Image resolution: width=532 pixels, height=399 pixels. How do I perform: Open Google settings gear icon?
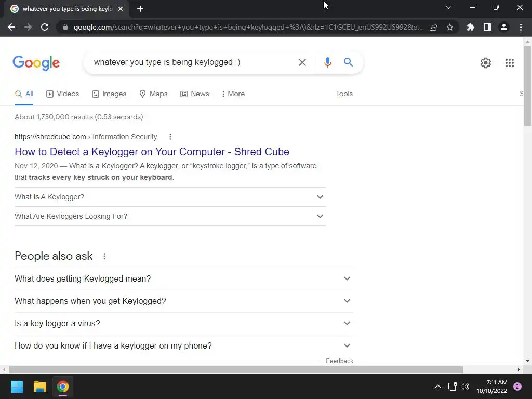point(486,63)
